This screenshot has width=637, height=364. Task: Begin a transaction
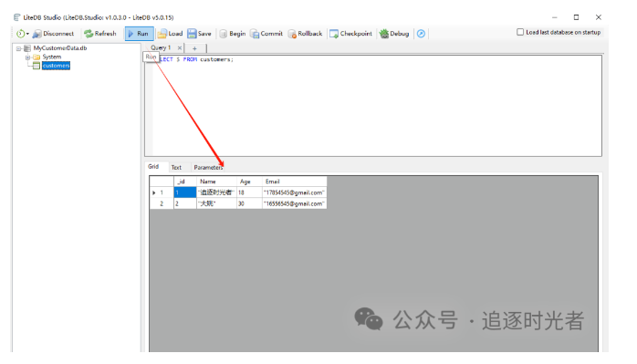[233, 34]
